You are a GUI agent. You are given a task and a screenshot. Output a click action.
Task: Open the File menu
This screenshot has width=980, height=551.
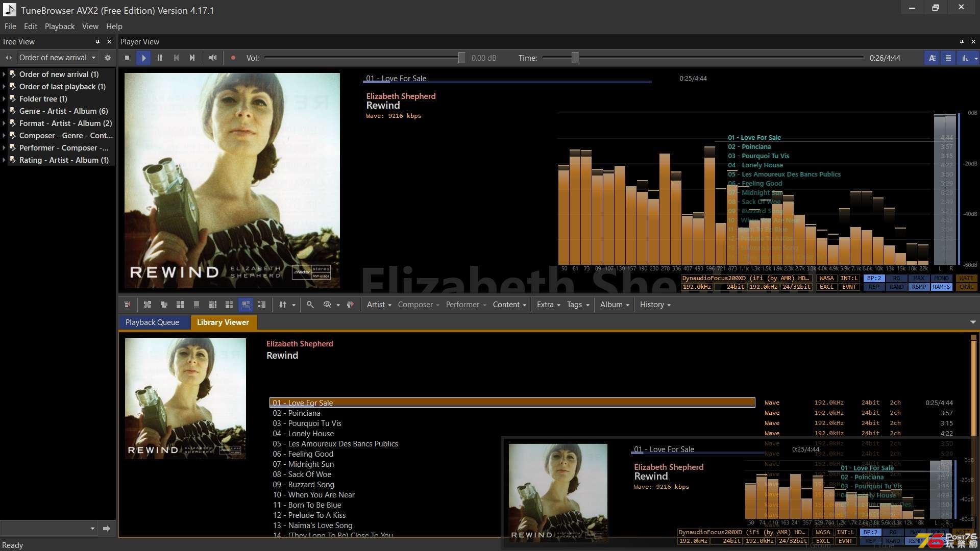coord(10,27)
